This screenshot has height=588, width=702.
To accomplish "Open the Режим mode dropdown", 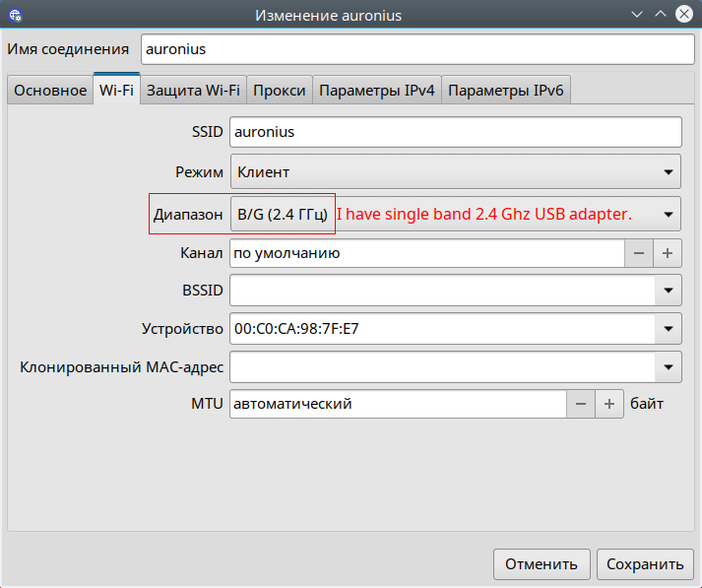I will 456,172.
